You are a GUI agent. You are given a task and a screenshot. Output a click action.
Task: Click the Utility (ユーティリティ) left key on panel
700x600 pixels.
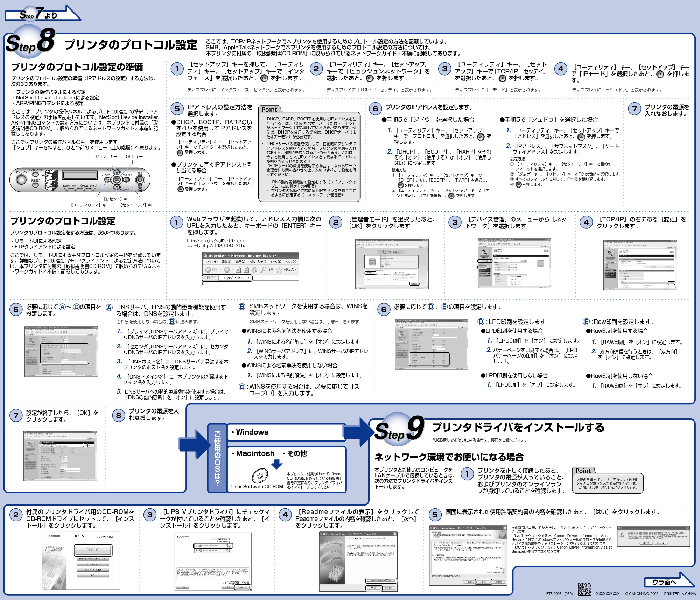[107, 179]
